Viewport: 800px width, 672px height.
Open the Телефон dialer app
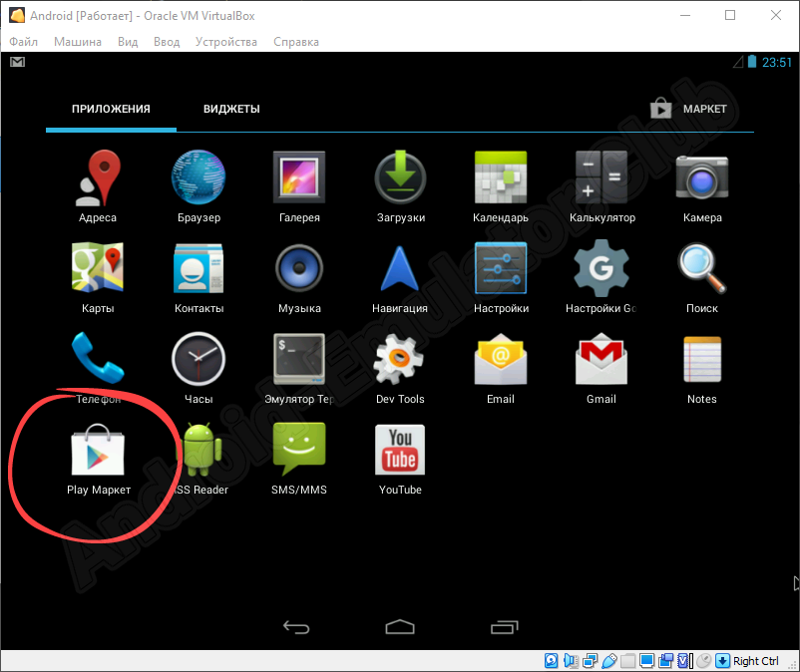pyautogui.click(x=98, y=368)
